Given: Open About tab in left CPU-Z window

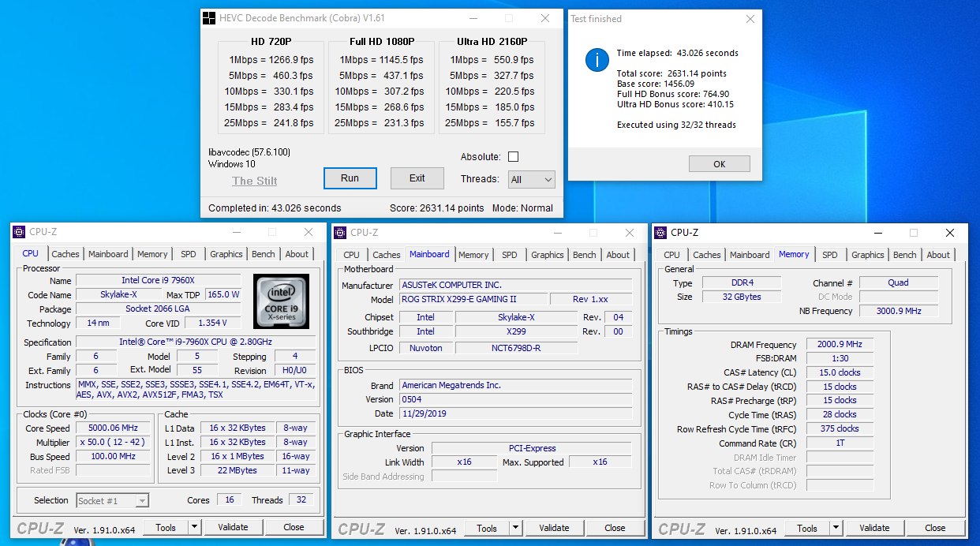Looking at the screenshot, I should click(297, 254).
